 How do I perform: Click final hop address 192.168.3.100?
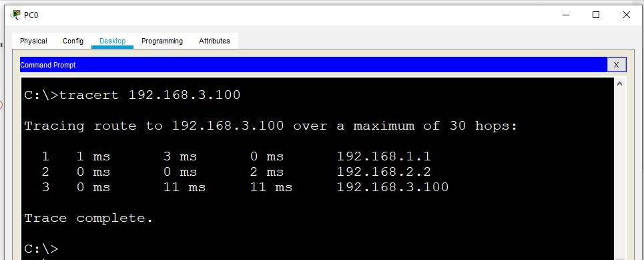[392, 187]
